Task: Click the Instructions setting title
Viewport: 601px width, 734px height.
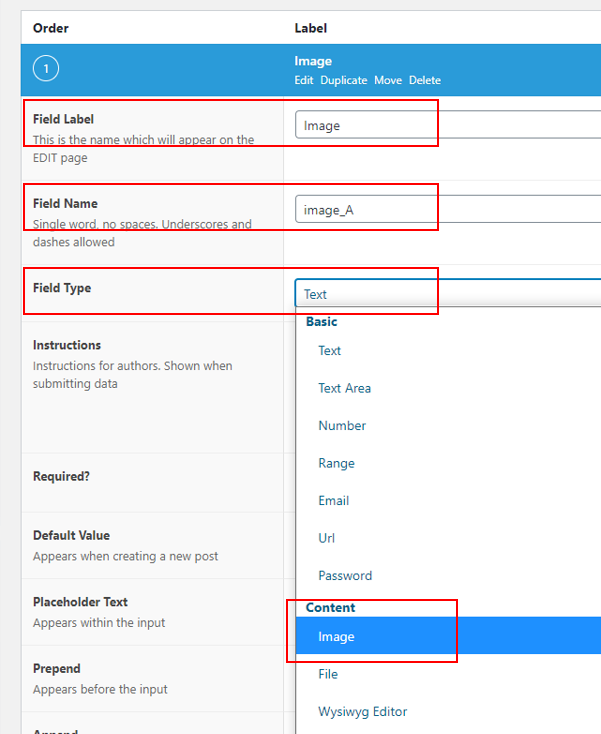Action: (x=67, y=345)
